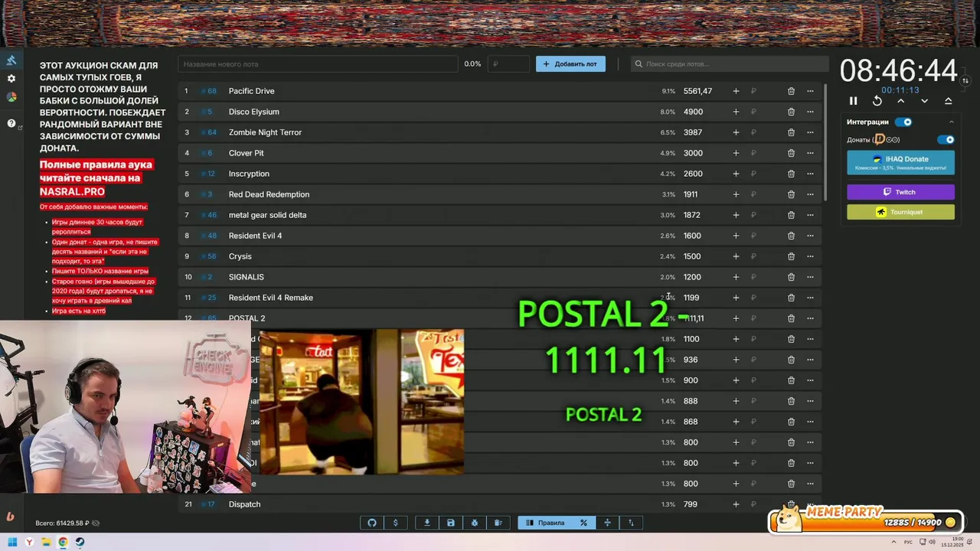Connect the Twitch integration
The width and height of the screenshot is (980, 551).
pyautogui.click(x=900, y=192)
